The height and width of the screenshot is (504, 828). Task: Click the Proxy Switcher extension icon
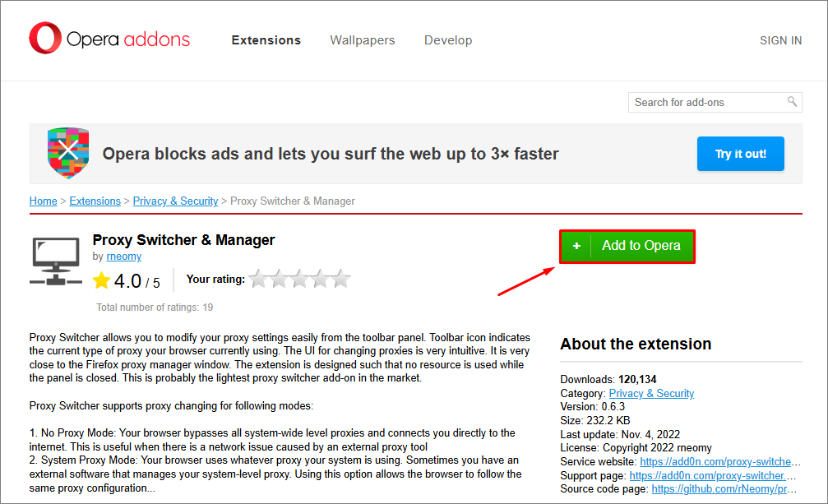click(56, 261)
